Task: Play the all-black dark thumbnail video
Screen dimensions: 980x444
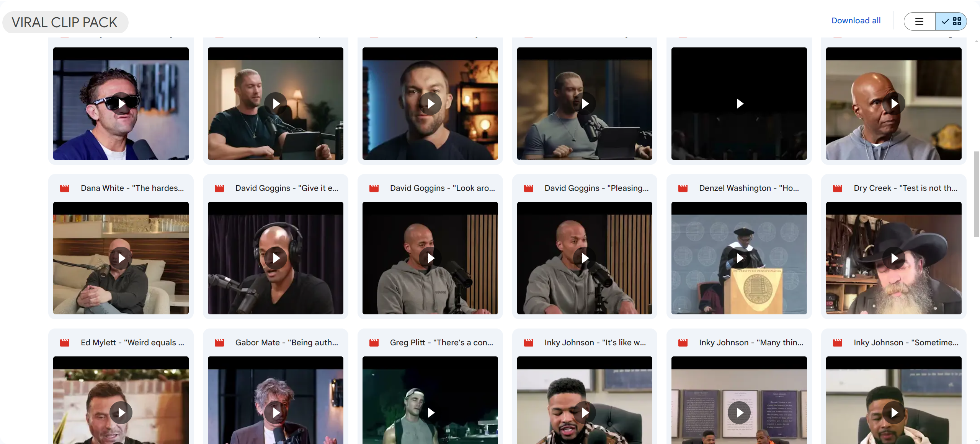Action: [739, 104]
